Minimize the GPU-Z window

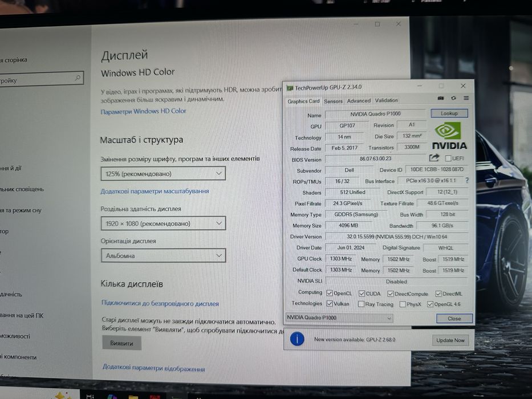(x=419, y=86)
